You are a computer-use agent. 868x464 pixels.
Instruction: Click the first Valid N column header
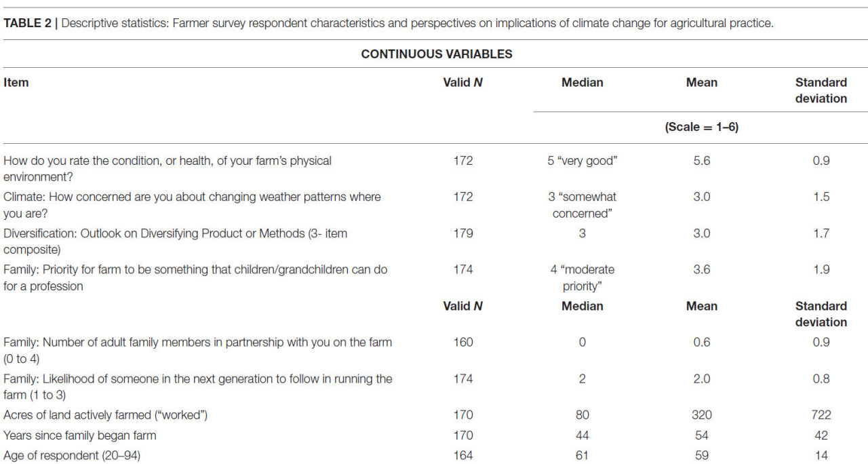click(463, 83)
